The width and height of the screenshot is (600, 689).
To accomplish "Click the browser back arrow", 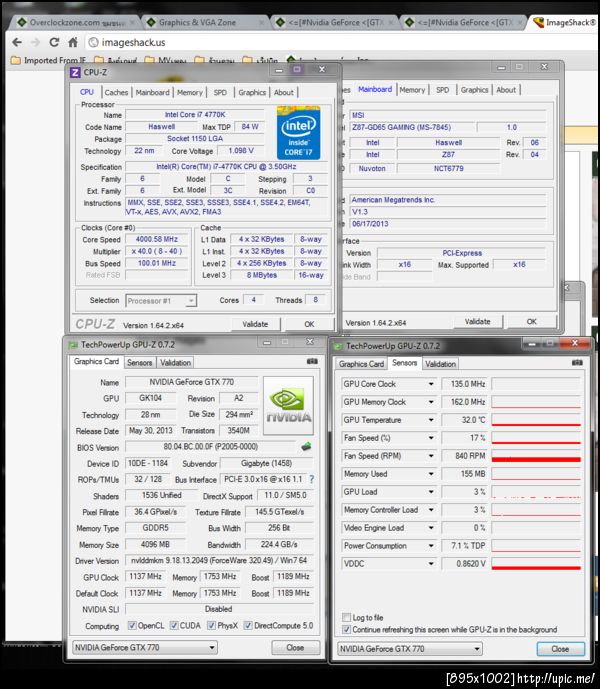I will pos(17,43).
